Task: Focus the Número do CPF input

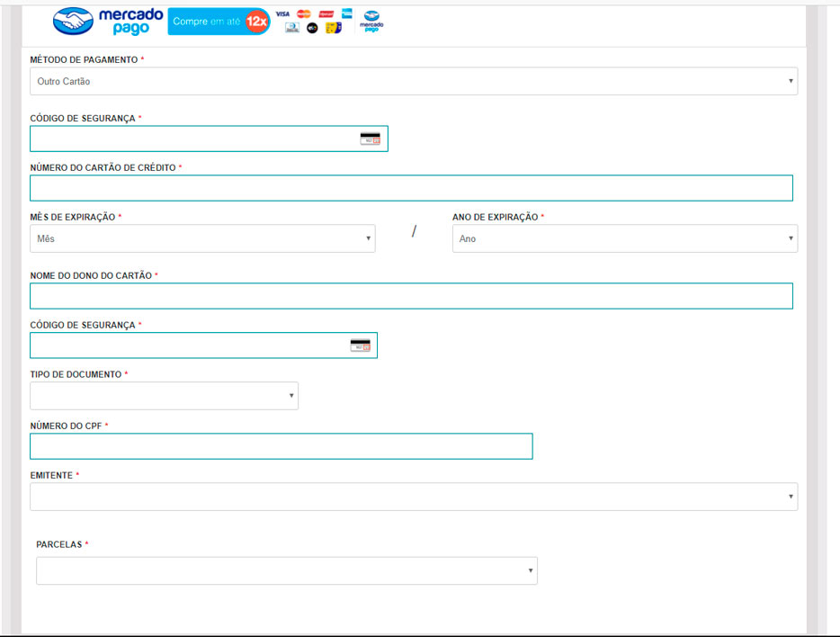Action: pos(281,446)
